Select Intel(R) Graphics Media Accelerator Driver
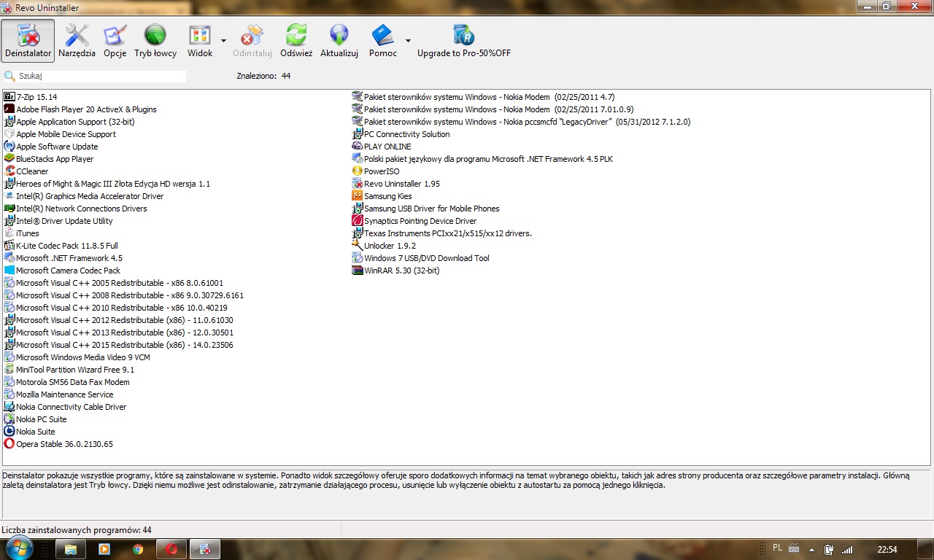Viewport: 934px width, 560px height. coord(90,196)
